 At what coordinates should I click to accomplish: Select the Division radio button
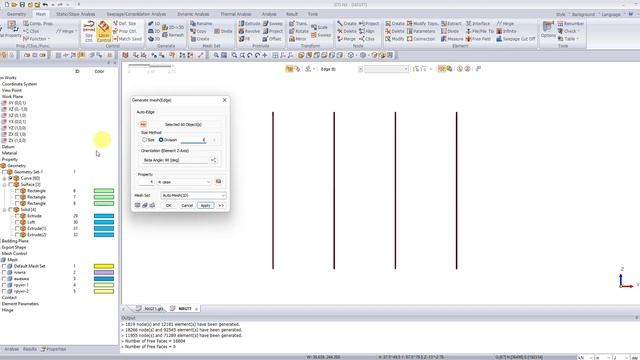pos(161,140)
